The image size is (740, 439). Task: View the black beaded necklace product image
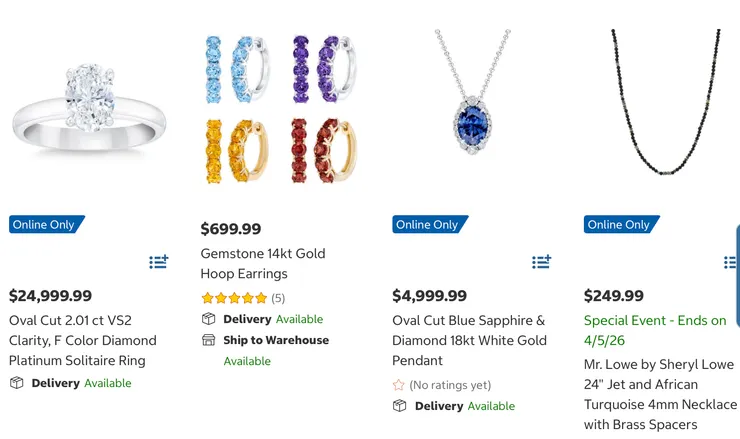(x=663, y=100)
